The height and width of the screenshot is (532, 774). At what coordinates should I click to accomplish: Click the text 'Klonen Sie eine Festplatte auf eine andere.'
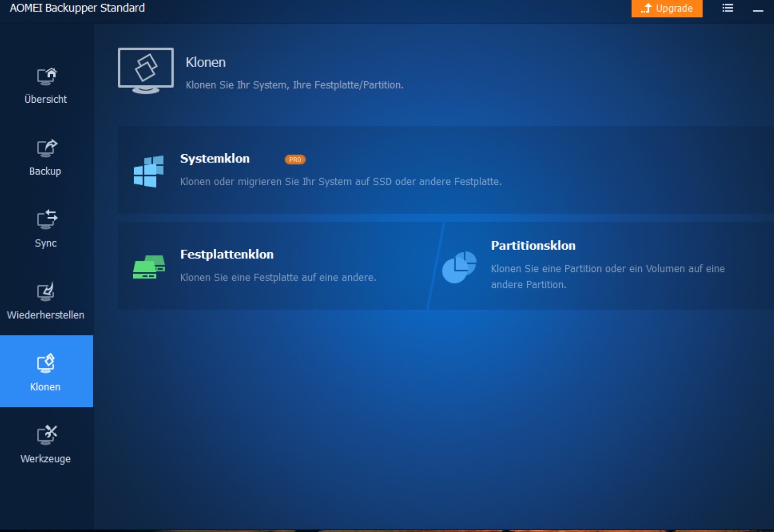point(278,277)
